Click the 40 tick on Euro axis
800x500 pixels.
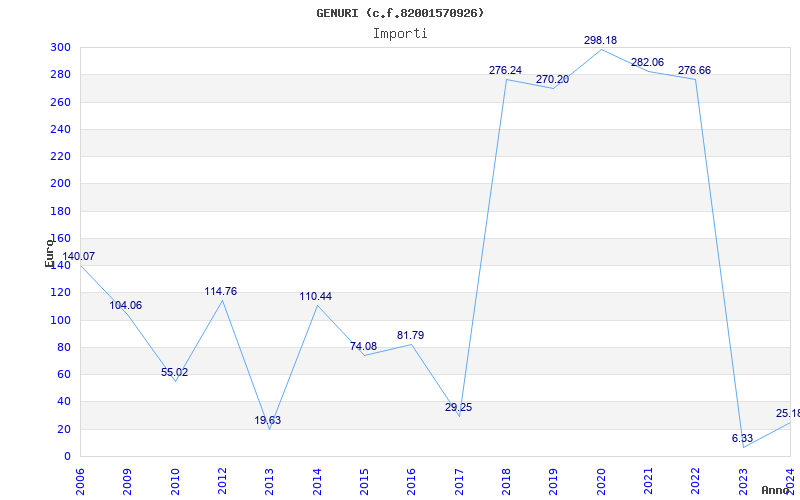63,402
